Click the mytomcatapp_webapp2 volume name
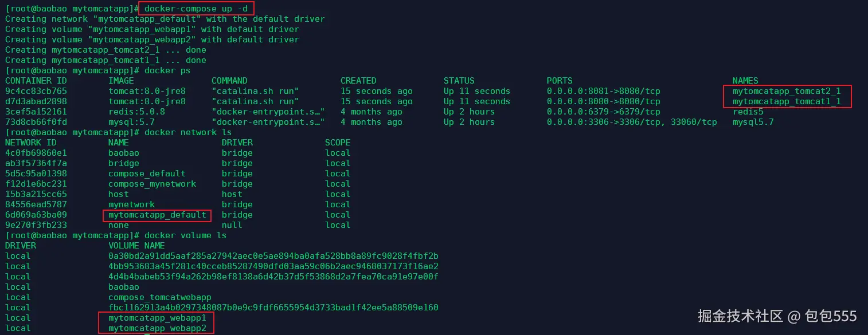The width and height of the screenshot is (868, 335). click(x=157, y=328)
